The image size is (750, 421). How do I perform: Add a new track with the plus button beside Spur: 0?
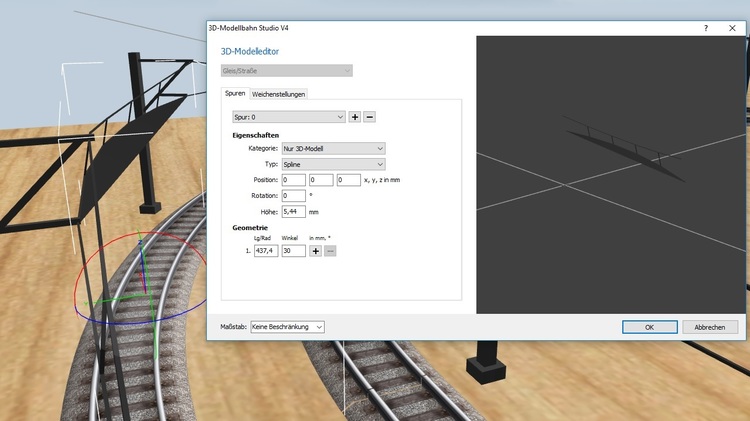[354, 117]
